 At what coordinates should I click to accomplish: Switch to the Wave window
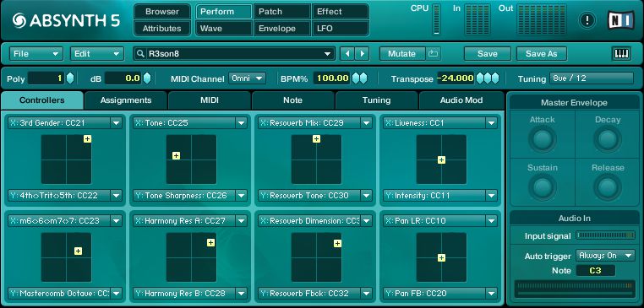[x=224, y=29]
